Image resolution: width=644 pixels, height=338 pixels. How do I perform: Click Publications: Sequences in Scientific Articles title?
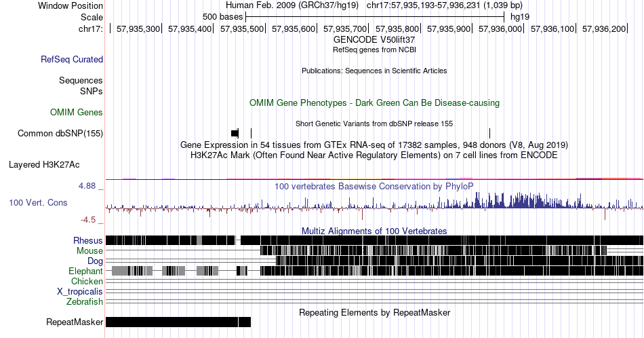pos(374,71)
